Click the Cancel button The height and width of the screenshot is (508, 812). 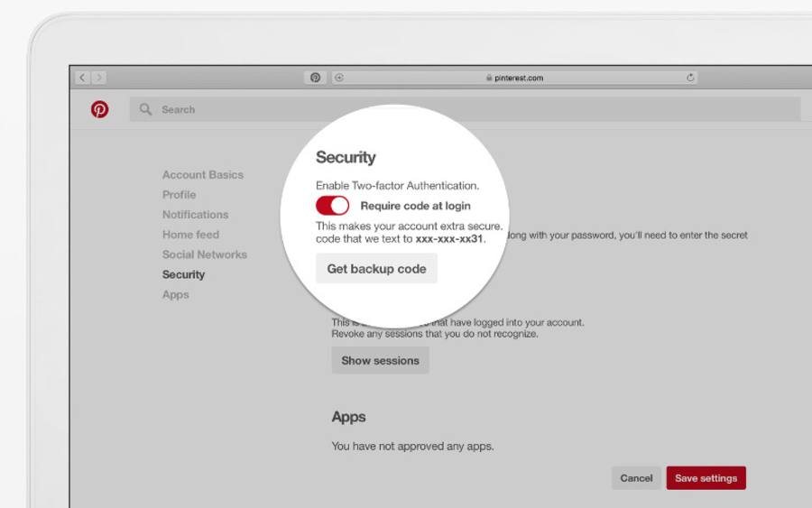tap(636, 478)
